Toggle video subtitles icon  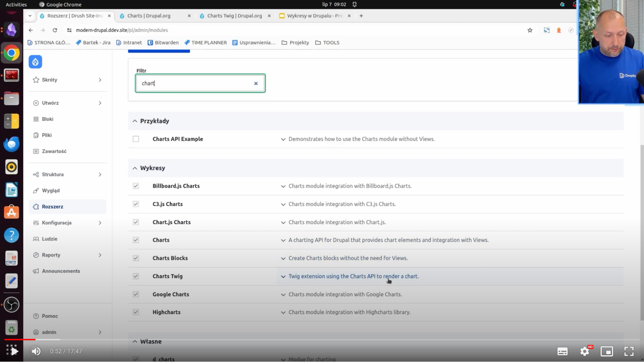click(x=562, y=351)
